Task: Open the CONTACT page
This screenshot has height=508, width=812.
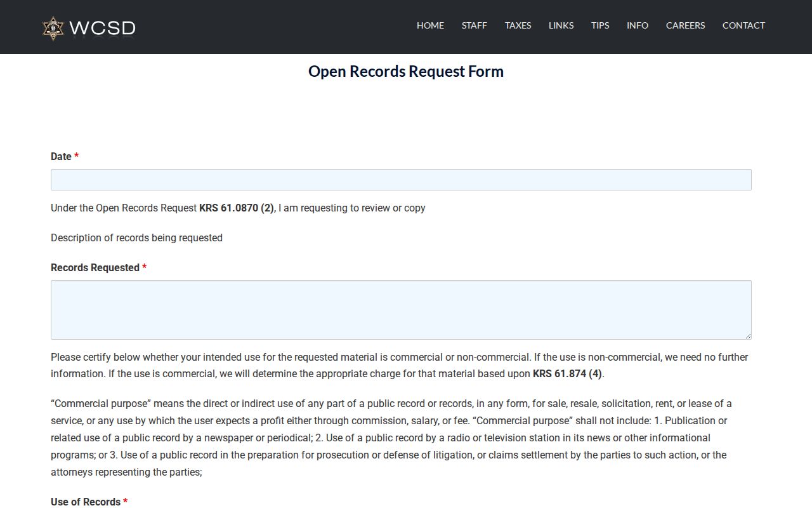Action: click(743, 25)
